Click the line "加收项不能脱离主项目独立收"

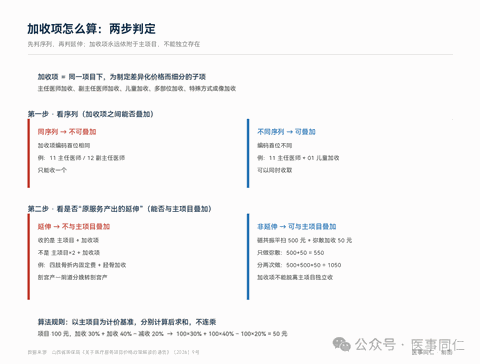pyautogui.click(x=295, y=277)
